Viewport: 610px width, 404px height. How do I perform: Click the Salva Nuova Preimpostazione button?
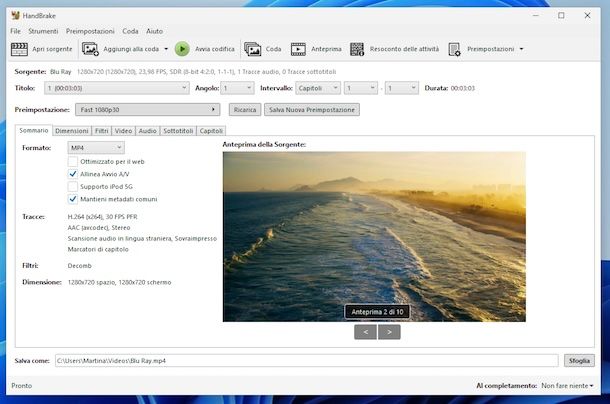[x=310, y=109]
